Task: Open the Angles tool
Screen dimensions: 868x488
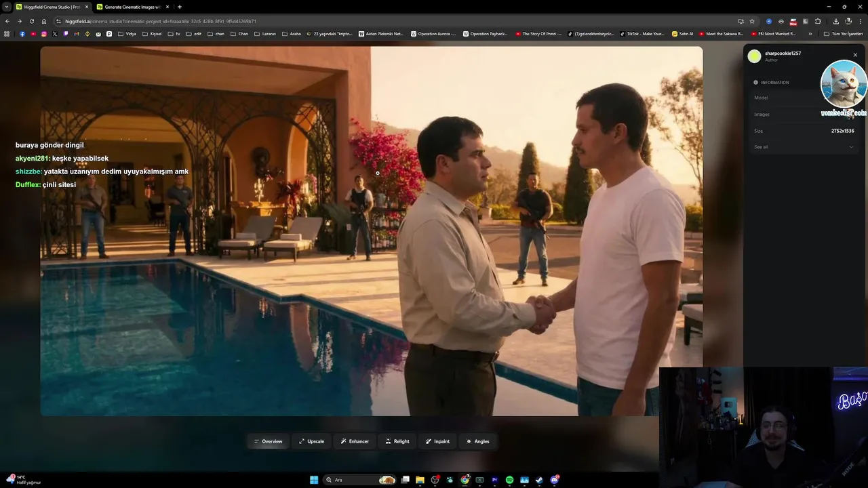Action: (x=477, y=441)
